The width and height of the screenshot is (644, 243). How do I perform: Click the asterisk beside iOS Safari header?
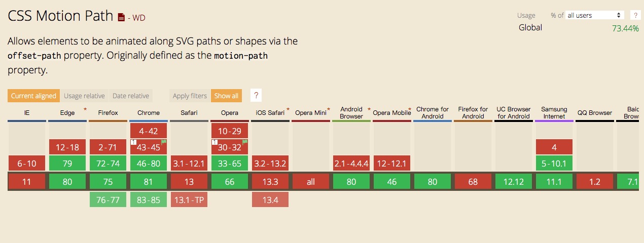[x=288, y=109]
